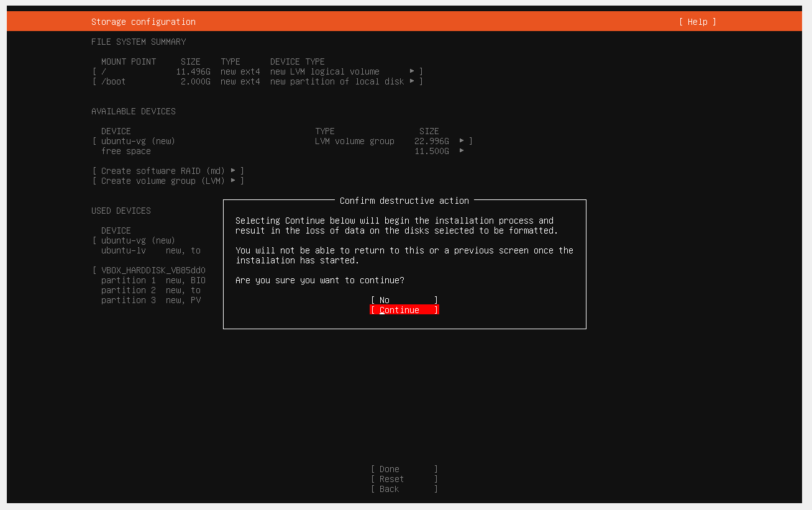The image size is (812, 510).
Task: Choose No in the confirmation dialog
Action: click(404, 300)
